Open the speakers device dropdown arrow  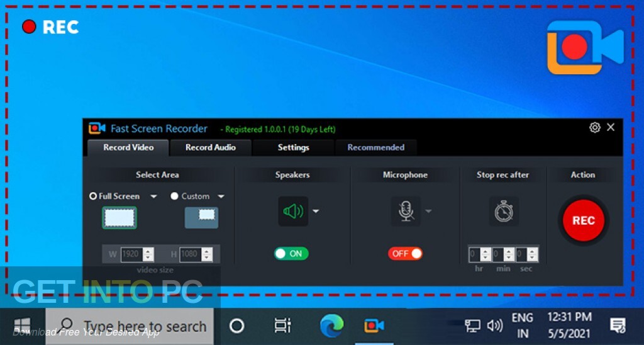pyautogui.click(x=316, y=212)
